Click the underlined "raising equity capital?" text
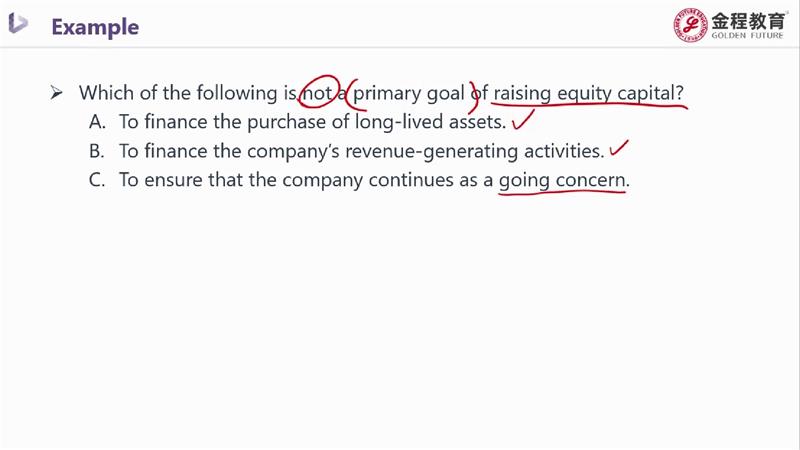The image size is (800, 450). click(x=589, y=93)
